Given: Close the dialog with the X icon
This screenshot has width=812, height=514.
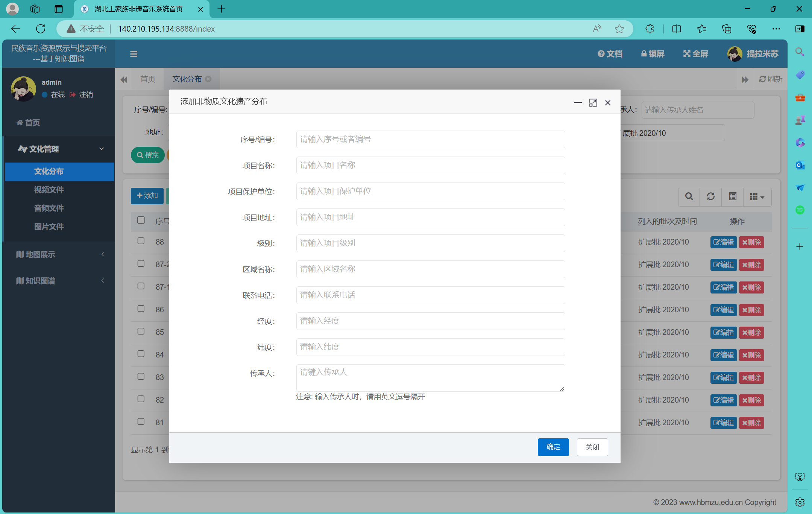Looking at the screenshot, I should point(607,102).
